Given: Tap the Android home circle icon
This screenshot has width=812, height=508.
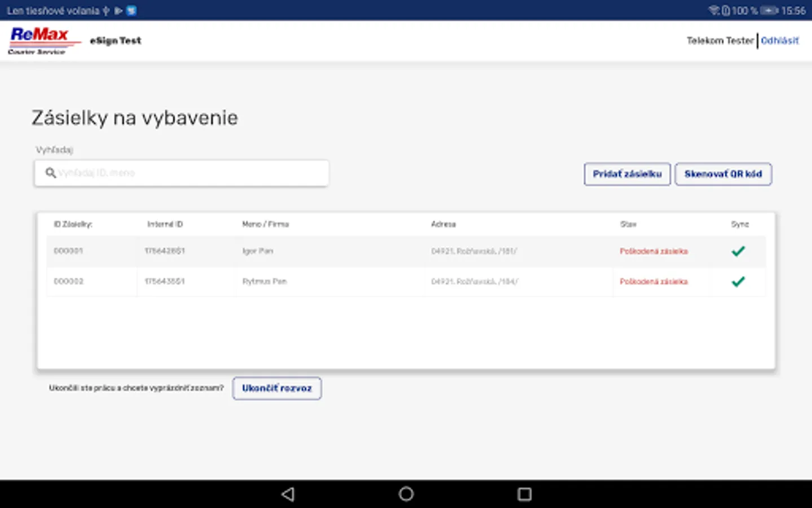Looking at the screenshot, I should point(406,494).
